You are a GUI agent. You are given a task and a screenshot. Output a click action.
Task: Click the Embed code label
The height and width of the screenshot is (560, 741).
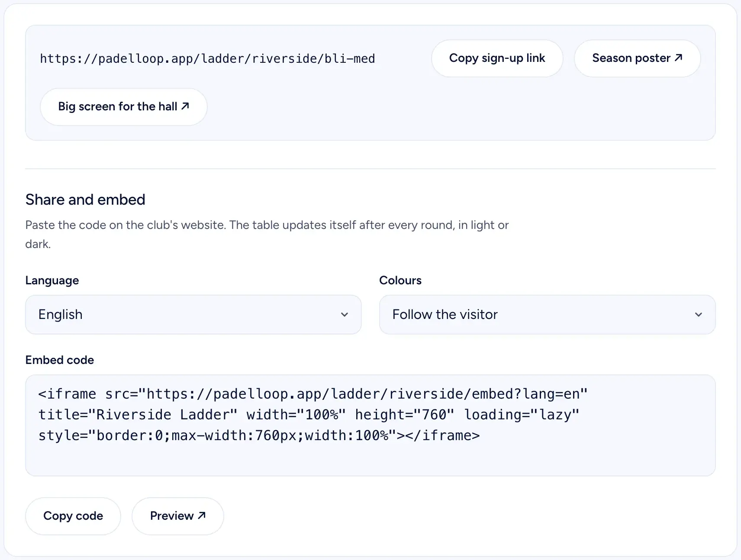pos(60,360)
